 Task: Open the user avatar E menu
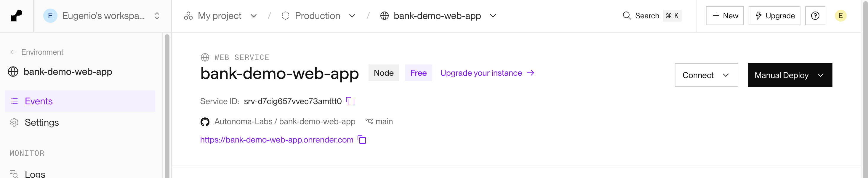[840, 16]
